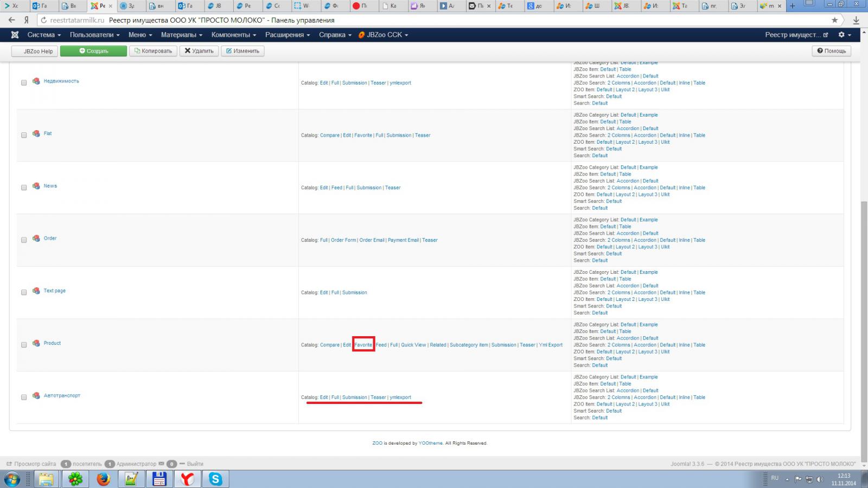This screenshot has height=488, width=868.
Task: Open the Материалы menu
Action: (x=182, y=35)
